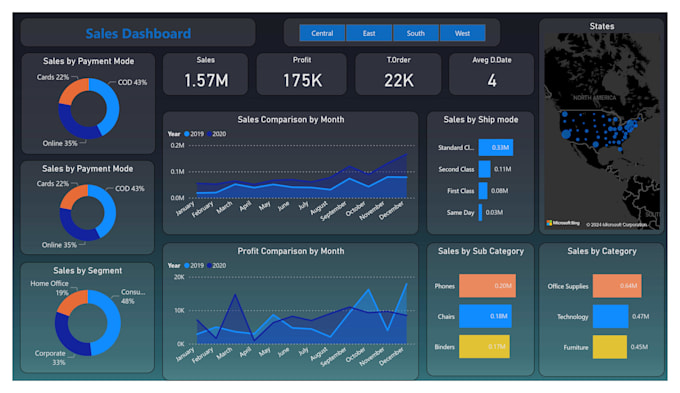Select the Same Day ship mode bar
This screenshot has height=393, width=680.
point(480,213)
